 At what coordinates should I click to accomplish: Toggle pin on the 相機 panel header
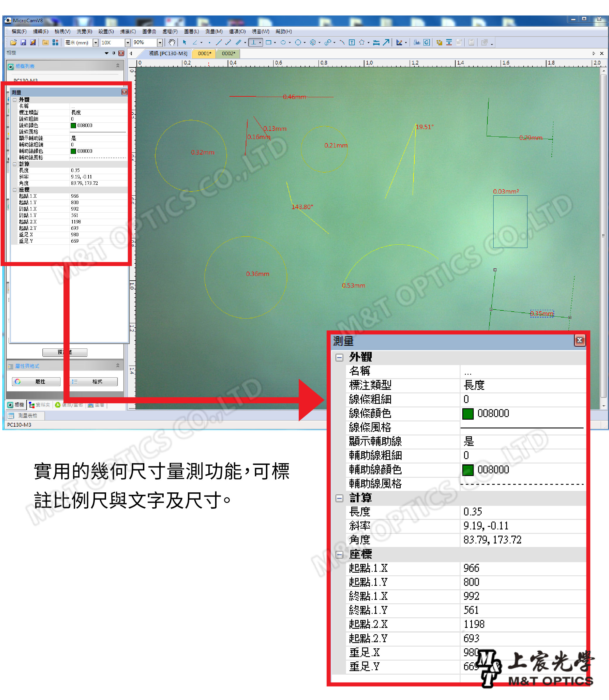(x=114, y=53)
